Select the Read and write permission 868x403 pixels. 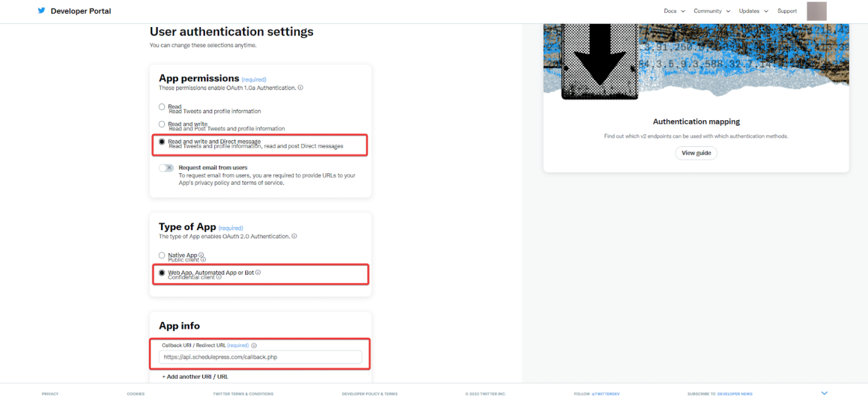click(162, 124)
